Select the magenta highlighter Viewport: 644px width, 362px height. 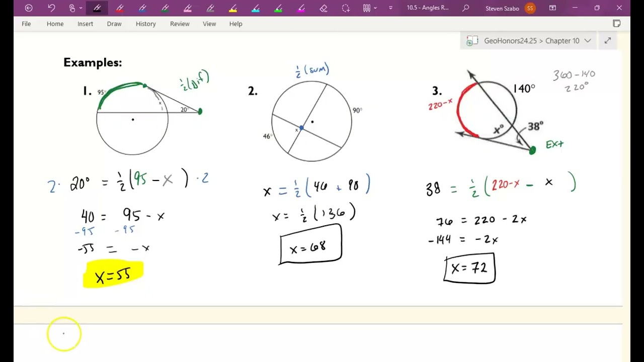click(301, 8)
